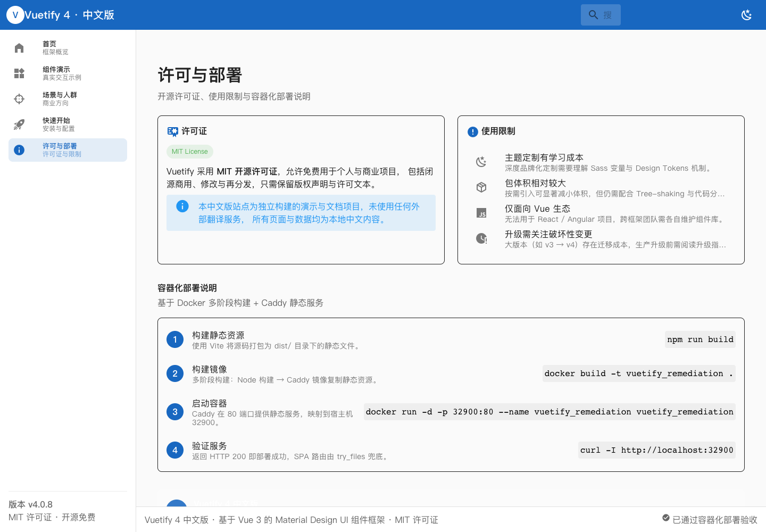Click the 验证服务 step title
The image size is (766, 532).
(x=210, y=446)
